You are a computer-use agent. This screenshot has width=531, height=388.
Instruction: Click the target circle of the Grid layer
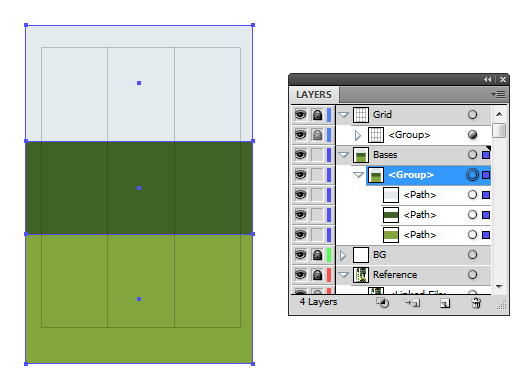[472, 115]
